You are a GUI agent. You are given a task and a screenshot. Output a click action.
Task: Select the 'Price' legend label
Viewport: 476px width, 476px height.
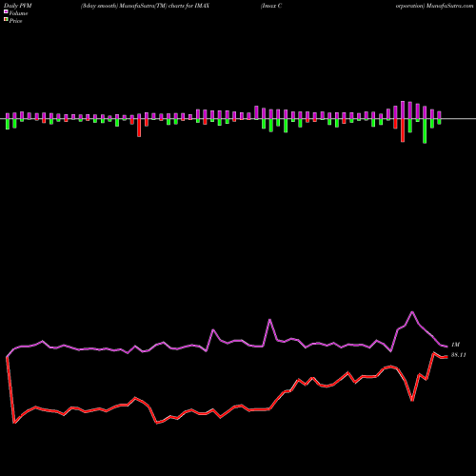tap(15, 21)
